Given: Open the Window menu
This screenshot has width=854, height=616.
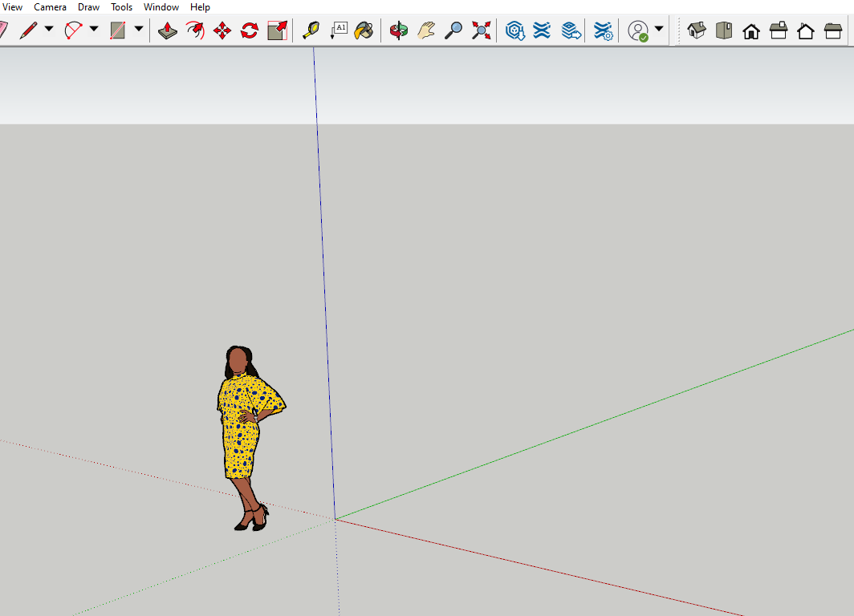Looking at the screenshot, I should [161, 7].
